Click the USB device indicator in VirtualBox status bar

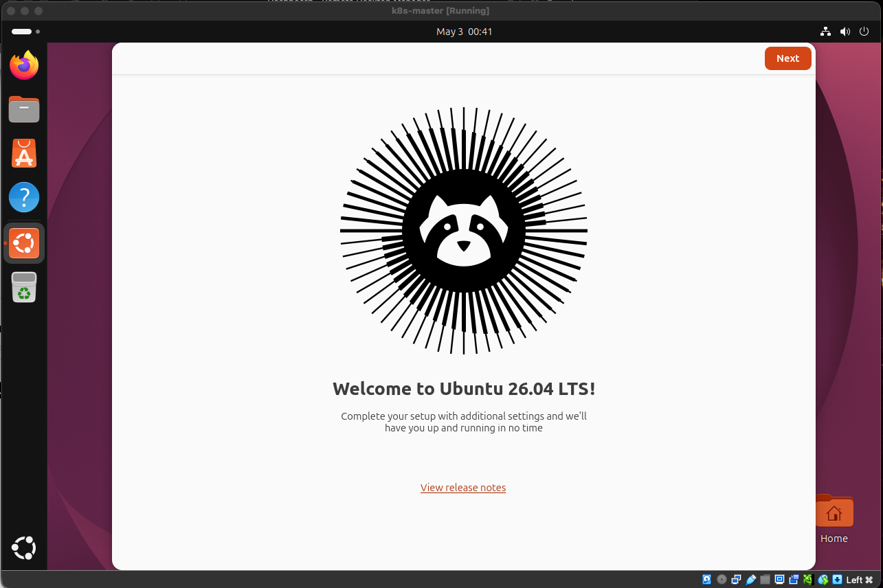(x=752, y=580)
